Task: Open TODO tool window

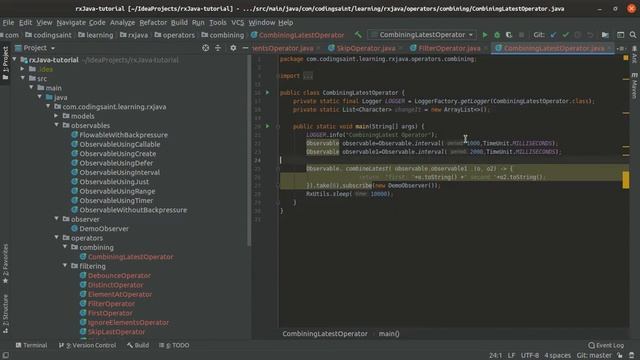Action: (x=174, y=345)
